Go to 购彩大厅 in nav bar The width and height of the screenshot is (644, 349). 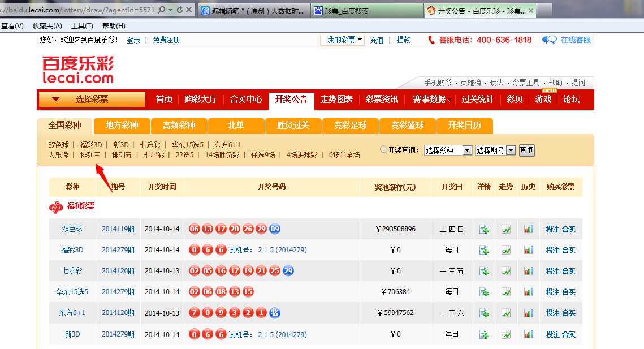201,99
